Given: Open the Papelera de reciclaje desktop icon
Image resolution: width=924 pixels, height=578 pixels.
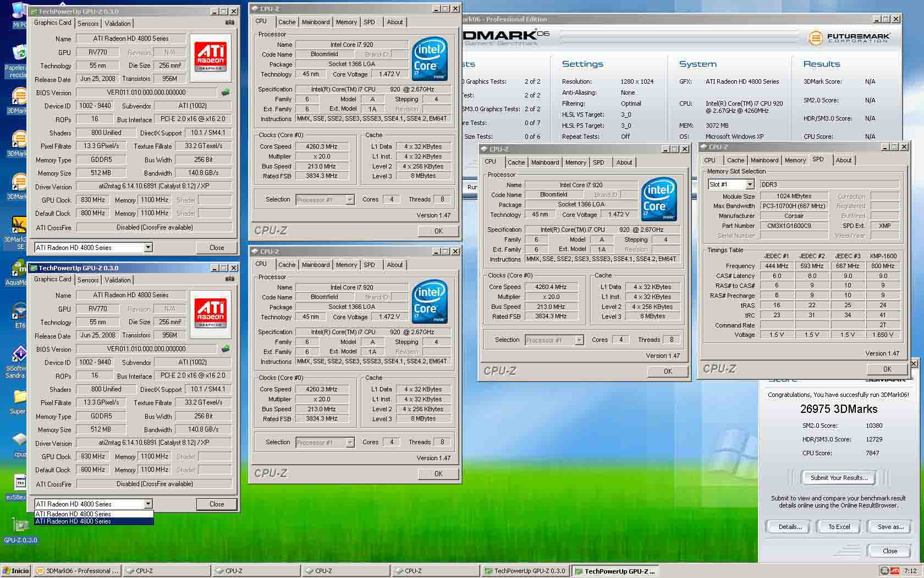Looking at the screenshot, I should point(18,61).
